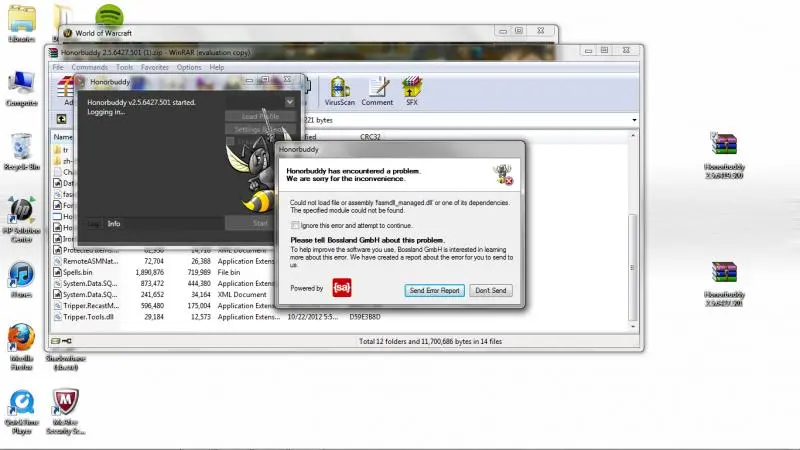
Task: Open the File menu in WinRAR
Action: [58, 67]
